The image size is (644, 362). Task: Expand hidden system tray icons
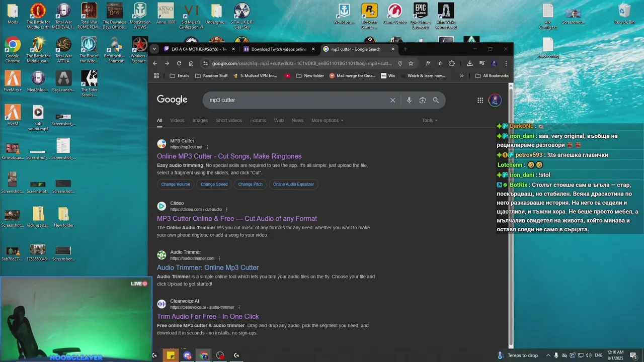pos(548,355)
